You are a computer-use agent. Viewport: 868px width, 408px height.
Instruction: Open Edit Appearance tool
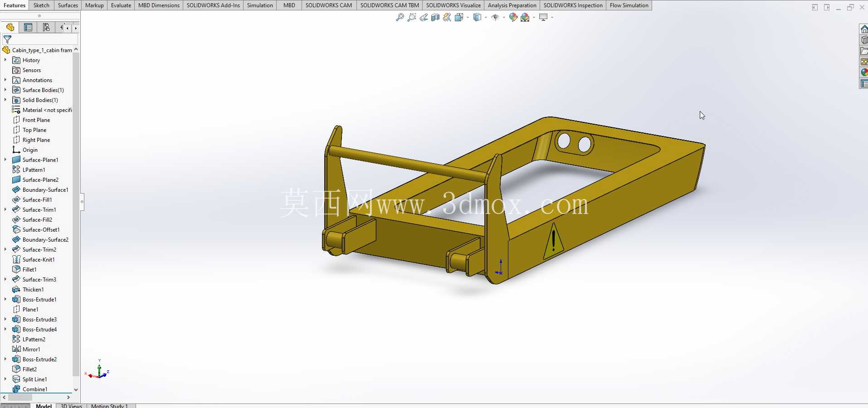513,17
